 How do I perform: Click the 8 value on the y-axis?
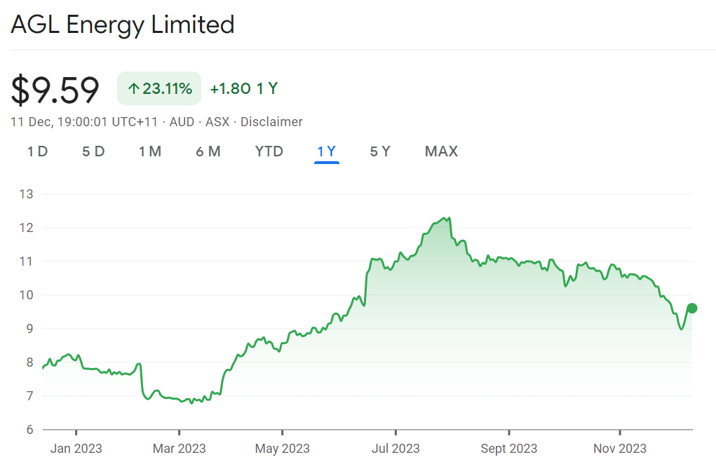pyautogui.click(x=30, y=362)
